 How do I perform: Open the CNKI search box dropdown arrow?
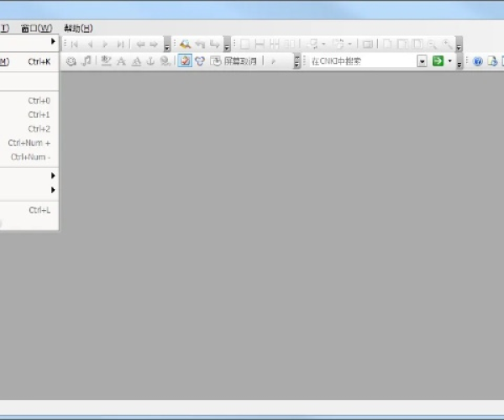pos(422,61)
